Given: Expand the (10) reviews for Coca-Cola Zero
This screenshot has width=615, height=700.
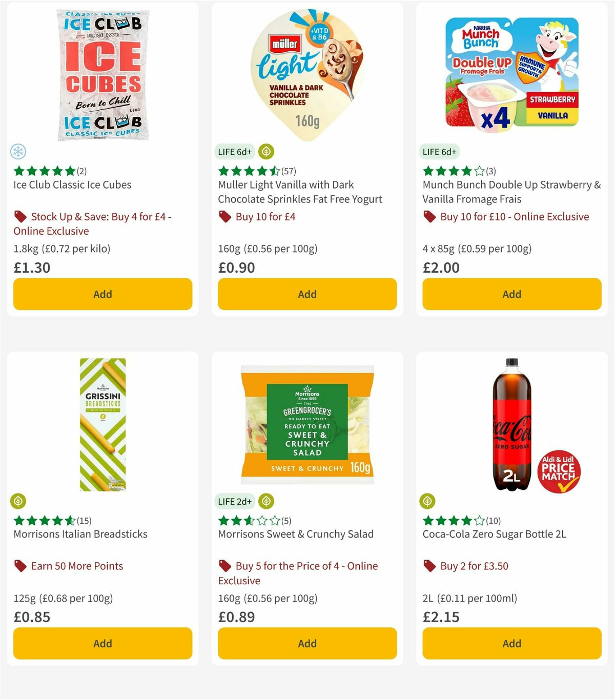Looking at the screenshot, I should click(x=492, y=521).
